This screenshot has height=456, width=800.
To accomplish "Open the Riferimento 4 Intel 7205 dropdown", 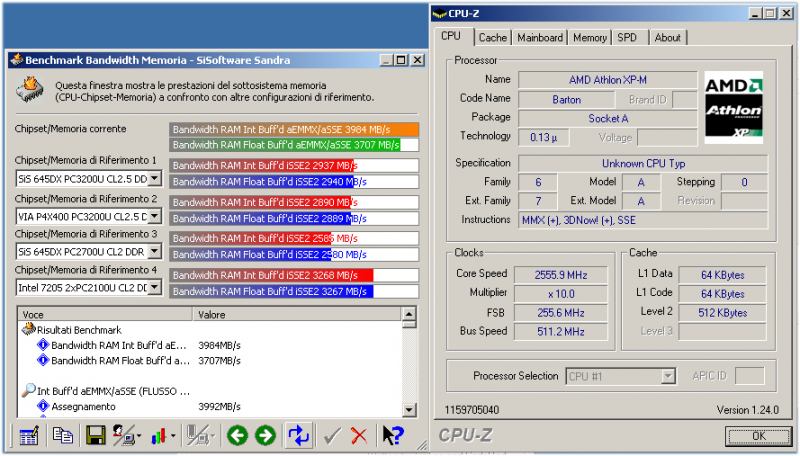I will [x=155, y=287].
